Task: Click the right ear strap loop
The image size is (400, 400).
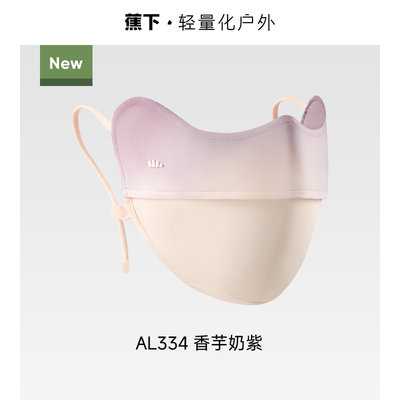Action: [289, 105]
